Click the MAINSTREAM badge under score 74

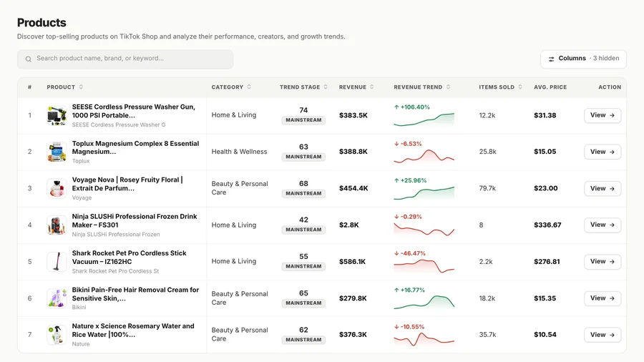click(x=303, y=120)
